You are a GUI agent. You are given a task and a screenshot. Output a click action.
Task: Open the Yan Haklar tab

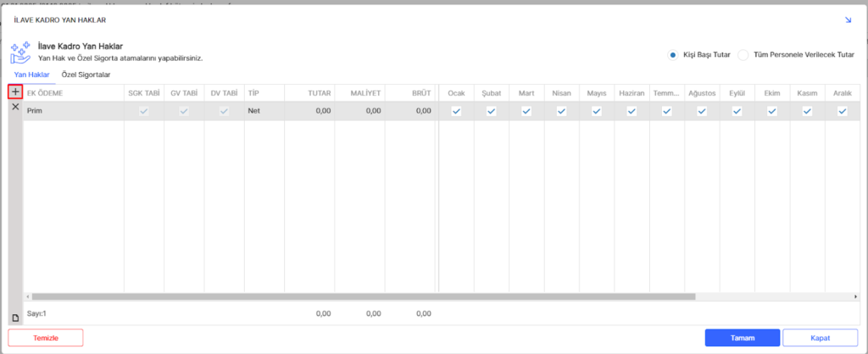pos(32,75)
